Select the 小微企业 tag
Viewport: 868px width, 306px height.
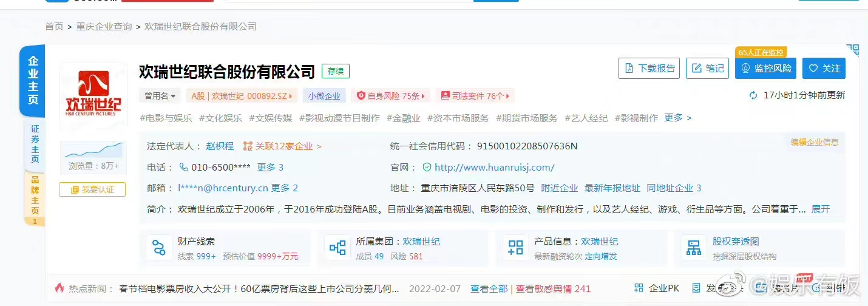click(324, 96)
